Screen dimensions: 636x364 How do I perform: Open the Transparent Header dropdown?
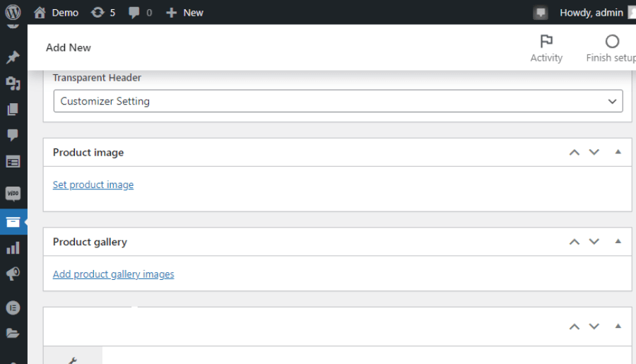338,101
